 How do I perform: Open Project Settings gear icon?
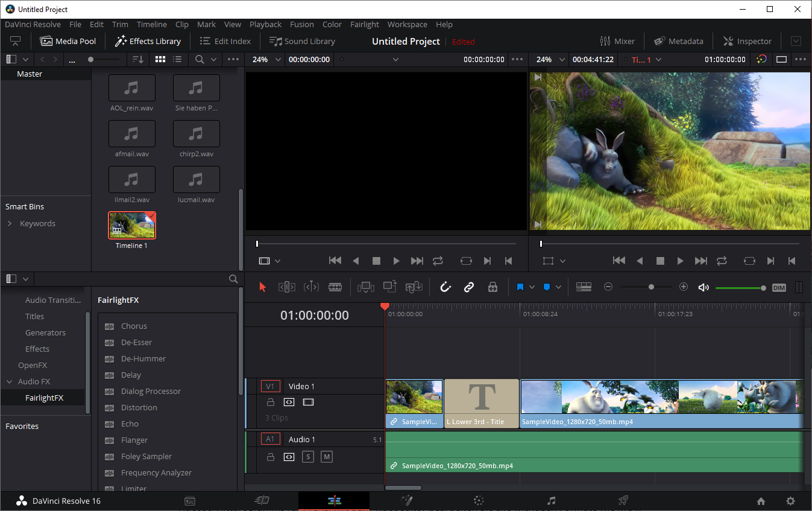pos(790,501)
